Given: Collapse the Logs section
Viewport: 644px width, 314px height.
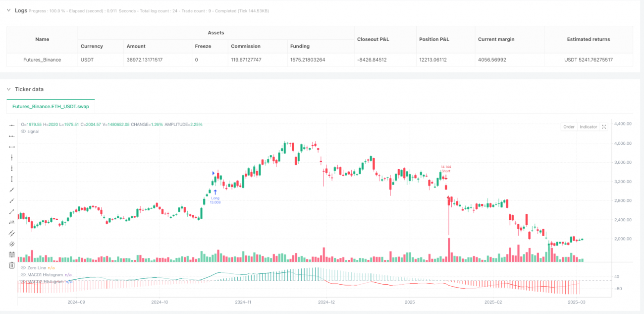Looking at the screenshot, I should point(8,10).
